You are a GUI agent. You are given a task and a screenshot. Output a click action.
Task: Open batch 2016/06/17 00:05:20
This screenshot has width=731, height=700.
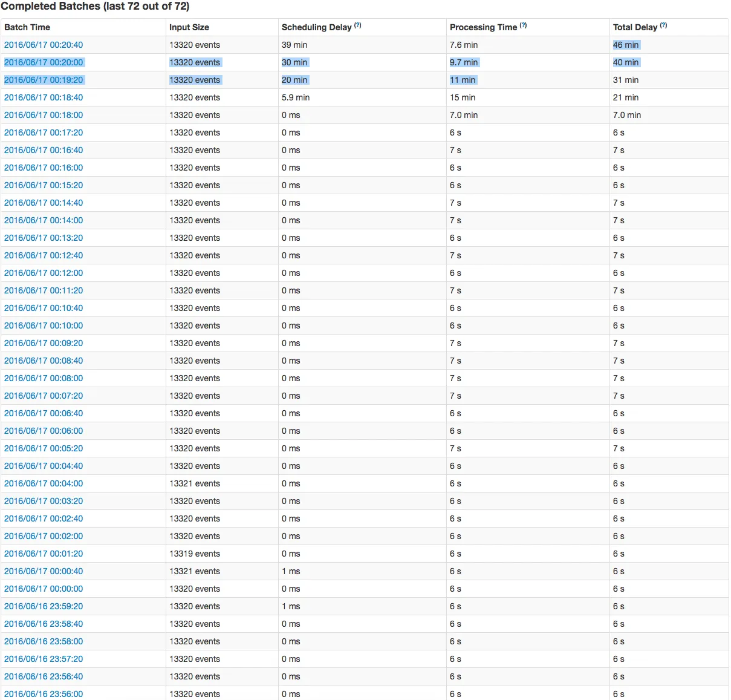click(44, 448)
